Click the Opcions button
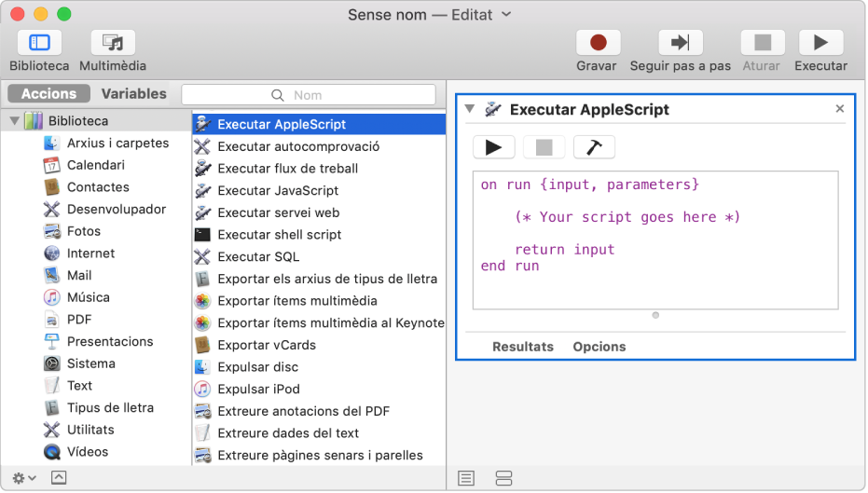The height and width of the screenshot is (493, 868). tap(599, 347)
